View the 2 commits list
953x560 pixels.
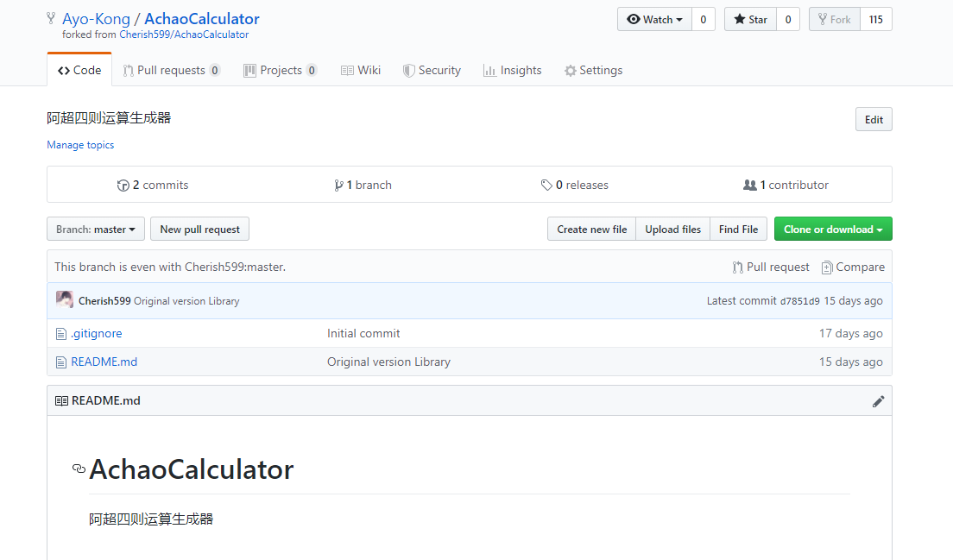pyautogui.click(x=153, y=186)
